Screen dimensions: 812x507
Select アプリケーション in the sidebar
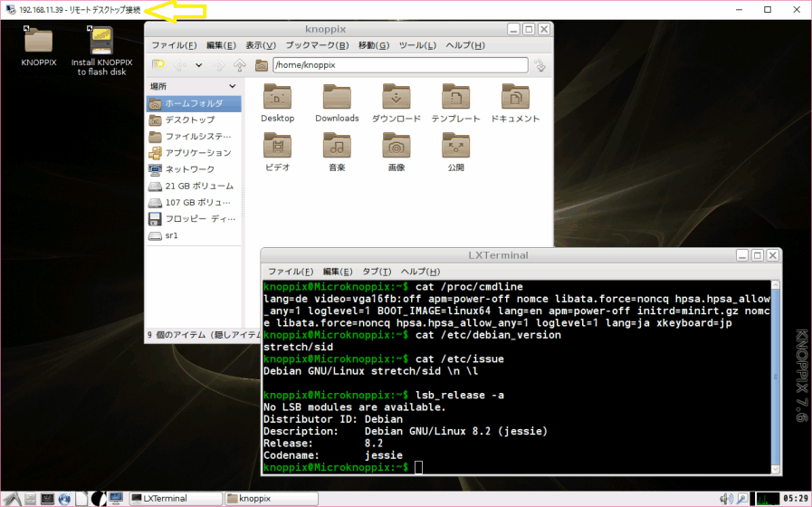[x=194, y=153]
